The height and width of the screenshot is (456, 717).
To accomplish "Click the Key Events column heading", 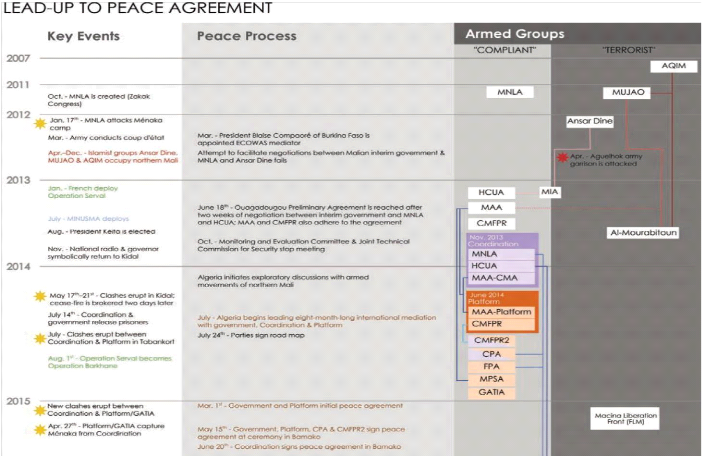I will [84, 36].
